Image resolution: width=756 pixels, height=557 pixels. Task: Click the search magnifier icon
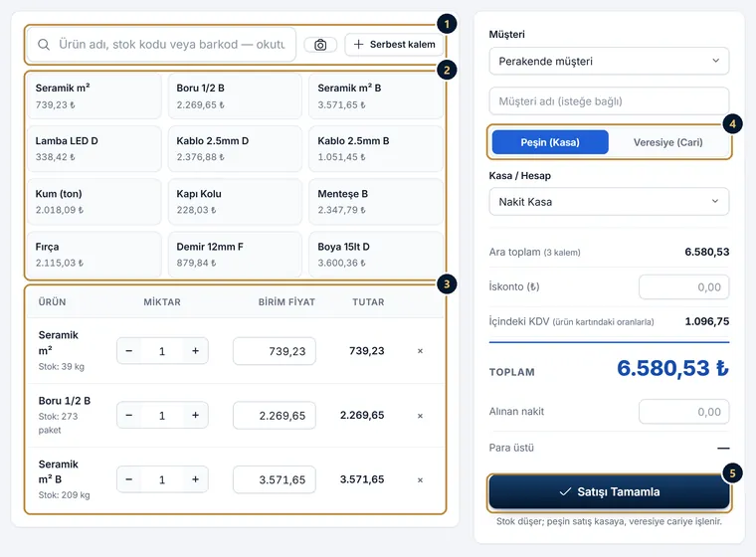[x=44, y=45]
